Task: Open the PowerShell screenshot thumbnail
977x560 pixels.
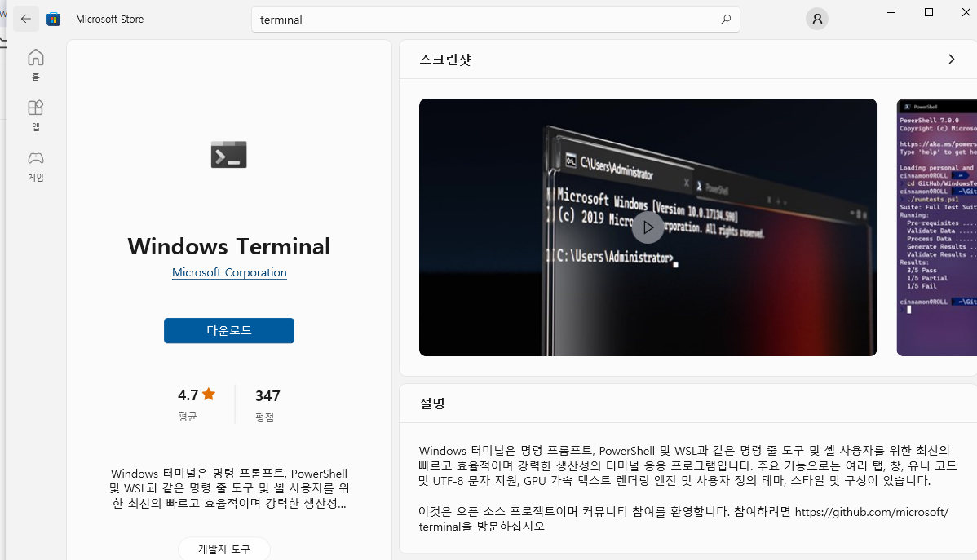Action: click(x=936, y=227)
